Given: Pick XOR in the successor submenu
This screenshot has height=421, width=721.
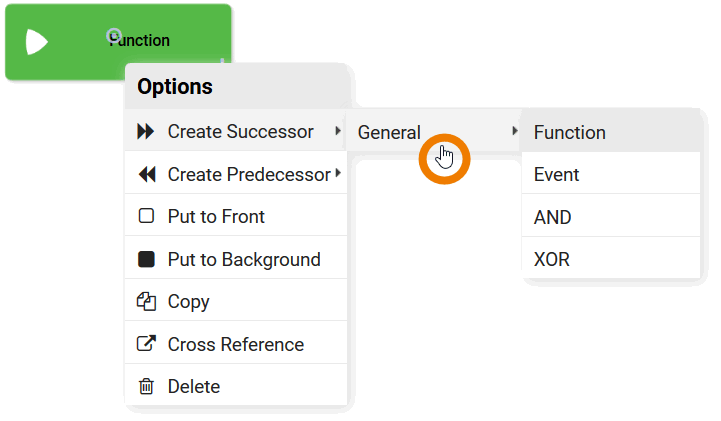Looking at the screenshot, I should [553, 260].
